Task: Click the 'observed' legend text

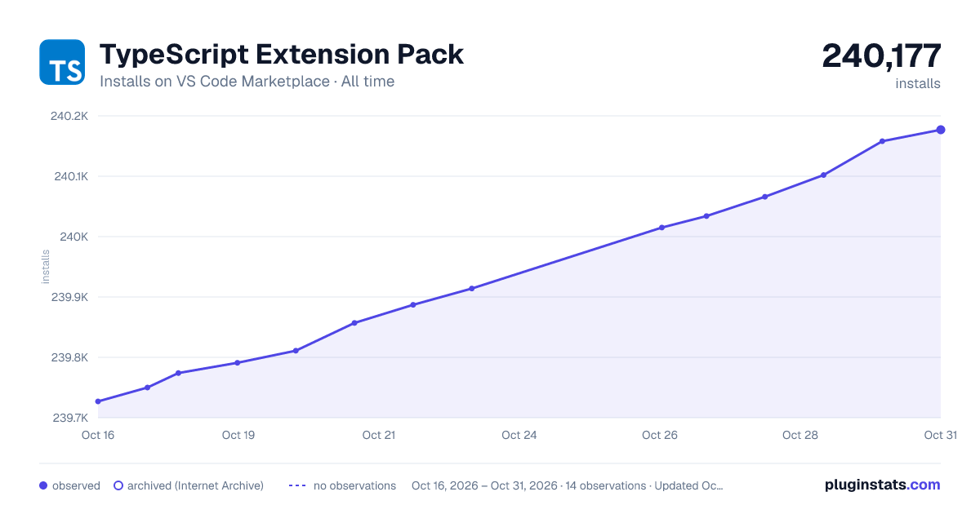Action: [x=76, y=485]
